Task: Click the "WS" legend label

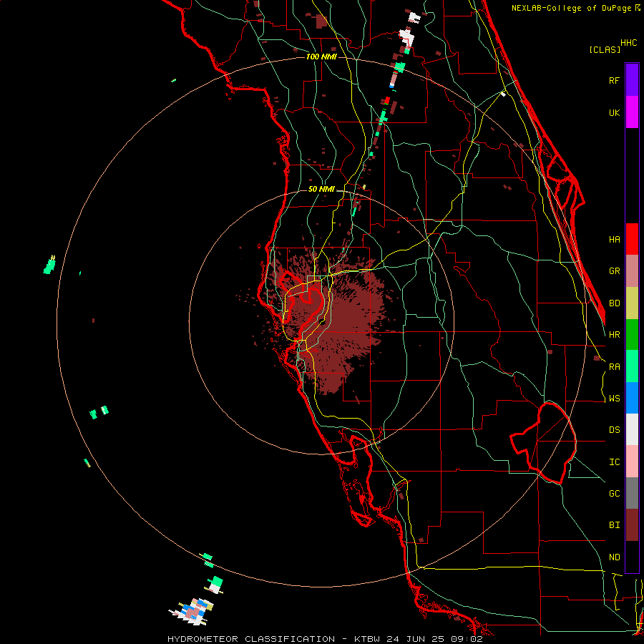Action: pyautogui.click(x=614, y=399)
